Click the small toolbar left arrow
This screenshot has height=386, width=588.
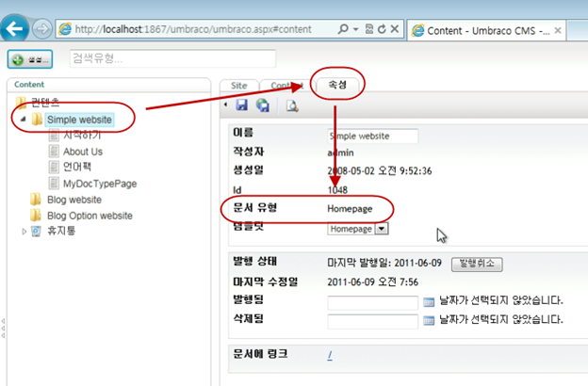click(x=225, y=105)
